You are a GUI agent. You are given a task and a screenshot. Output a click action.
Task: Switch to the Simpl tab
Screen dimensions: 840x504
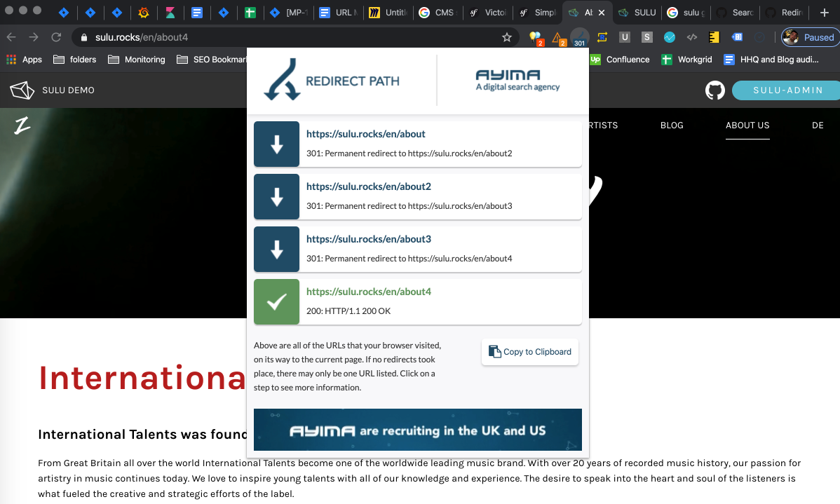[x=537, y=13]
